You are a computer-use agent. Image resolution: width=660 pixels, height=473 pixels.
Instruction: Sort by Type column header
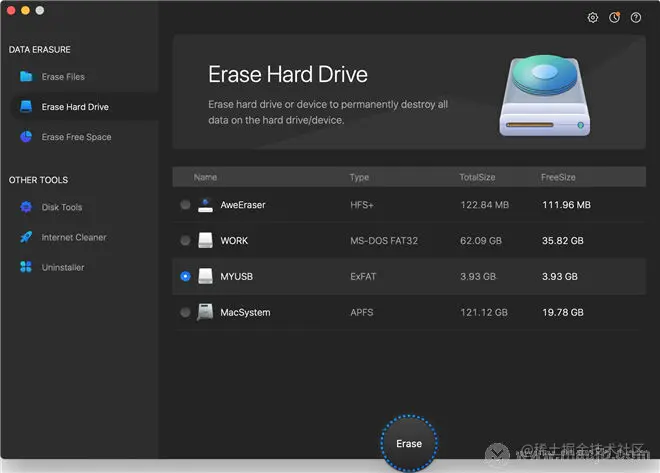point(359,177)
